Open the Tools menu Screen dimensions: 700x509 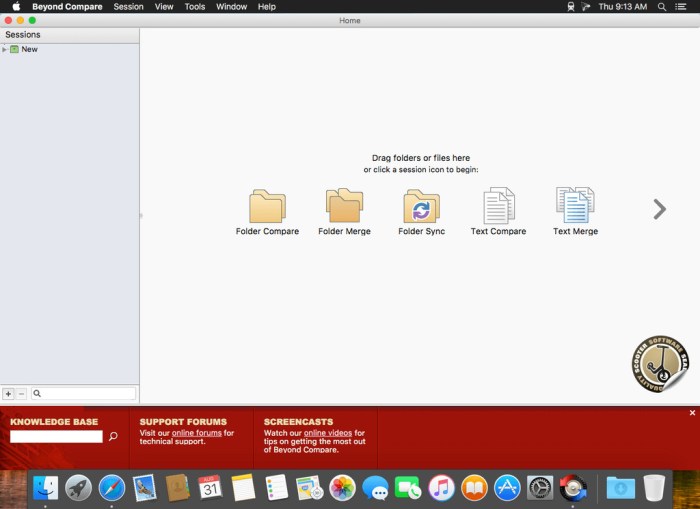[195, 6]
